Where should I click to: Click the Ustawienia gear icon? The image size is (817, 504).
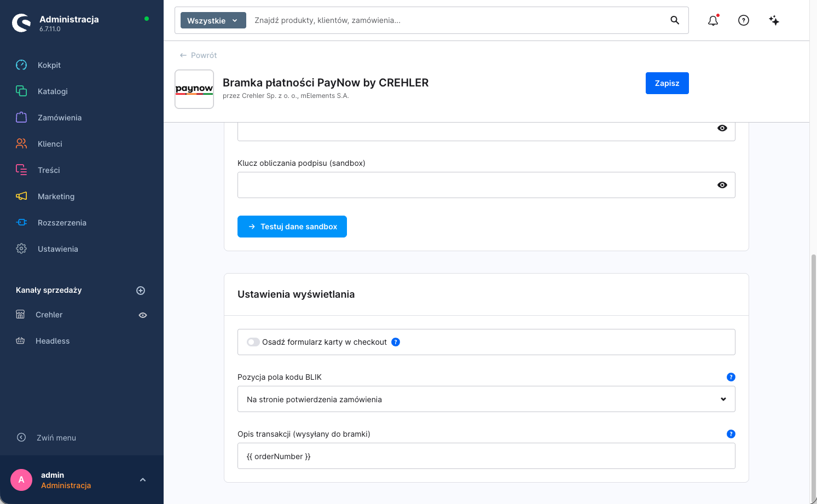click(21, 249)
